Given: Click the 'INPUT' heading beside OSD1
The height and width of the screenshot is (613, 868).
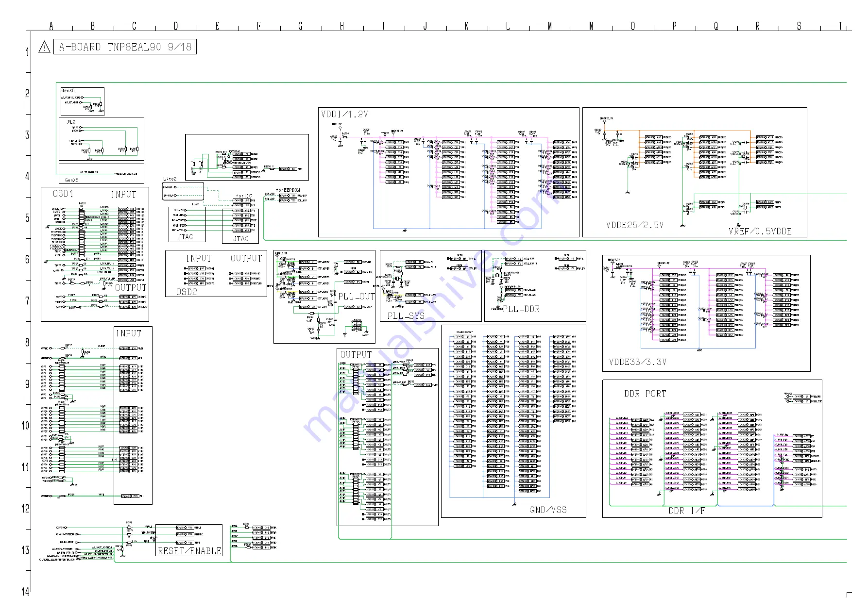Looking at the screenshot, I should 124,194.
